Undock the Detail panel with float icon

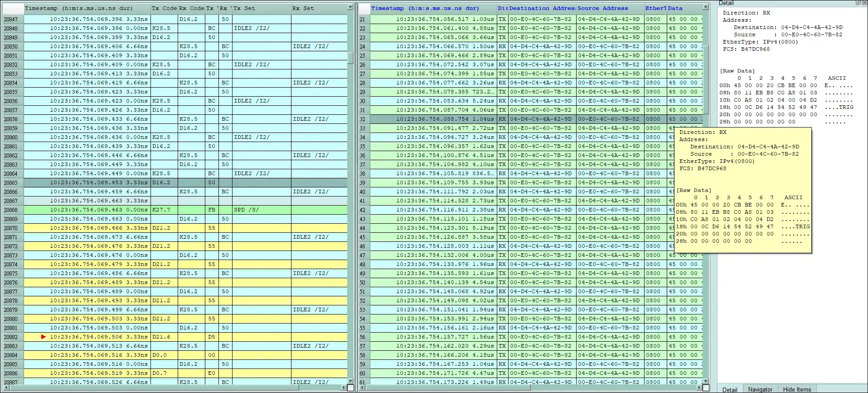(x=858, y=3)
